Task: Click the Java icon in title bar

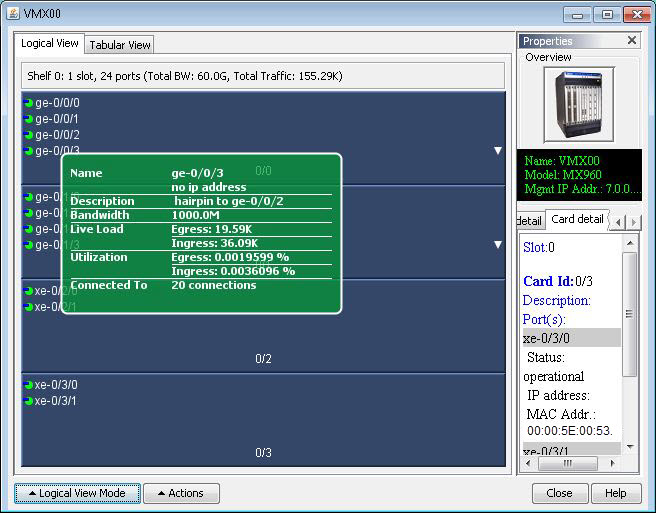Action: pyautogui.click(x=13, y=14)
